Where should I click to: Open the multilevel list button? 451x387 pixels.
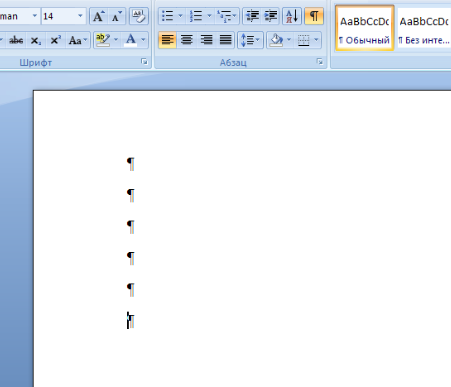[227, 16]
